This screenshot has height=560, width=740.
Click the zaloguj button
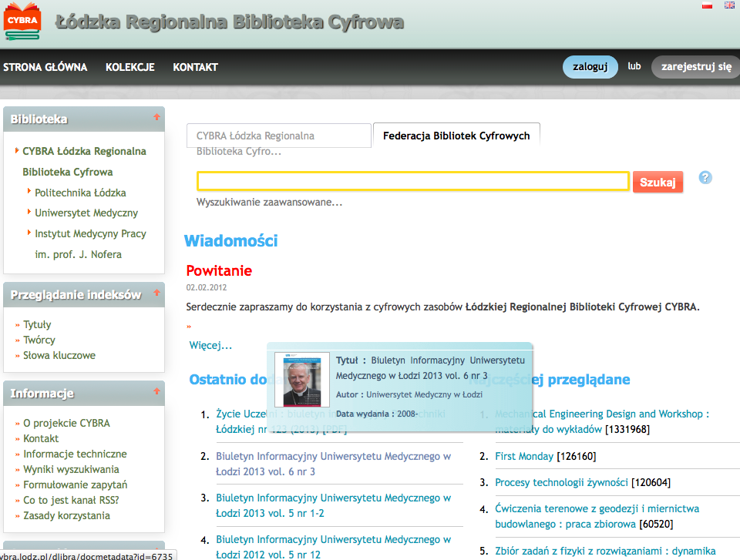pyautogui.click(x=590, y=67)
